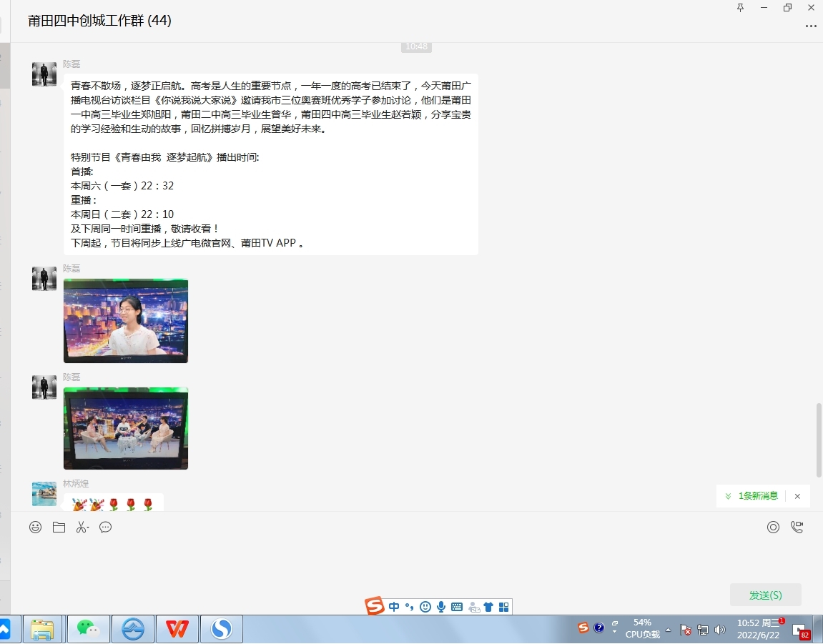
Task: Open the photo of four guests seated
Action: click(x=126, y=428)
